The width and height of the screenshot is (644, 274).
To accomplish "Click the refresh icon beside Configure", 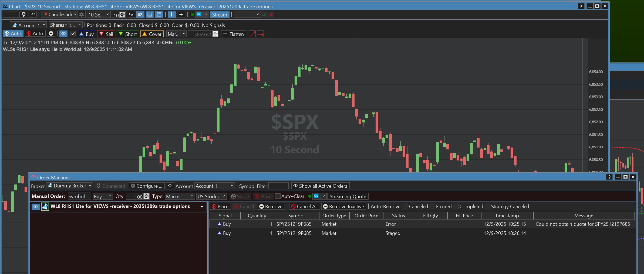I will click(x=170, y=186).
